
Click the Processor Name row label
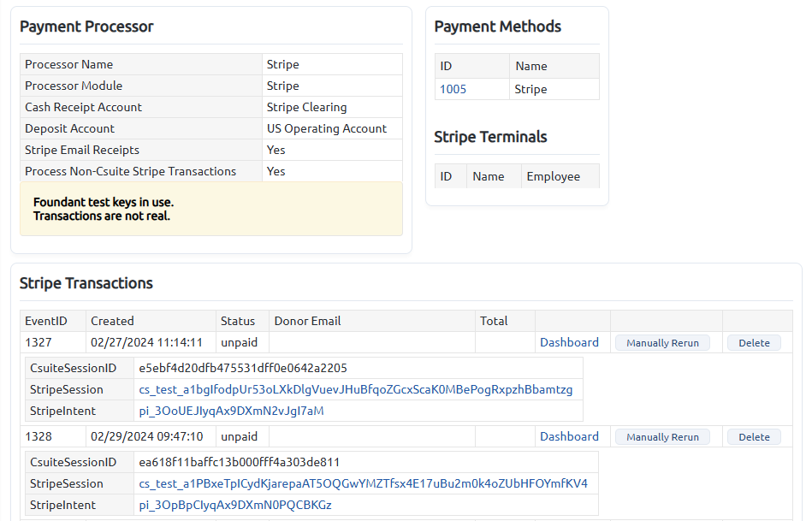(x=68, y=64)
